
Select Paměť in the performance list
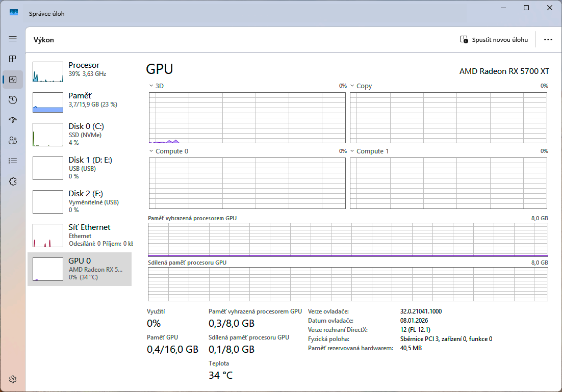click(79, 100)
